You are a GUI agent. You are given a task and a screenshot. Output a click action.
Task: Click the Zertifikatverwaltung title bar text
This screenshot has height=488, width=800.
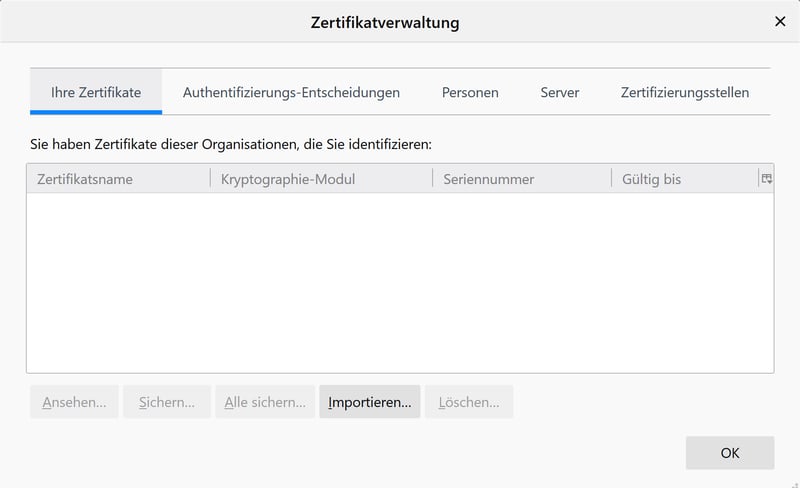pos(385,22)
